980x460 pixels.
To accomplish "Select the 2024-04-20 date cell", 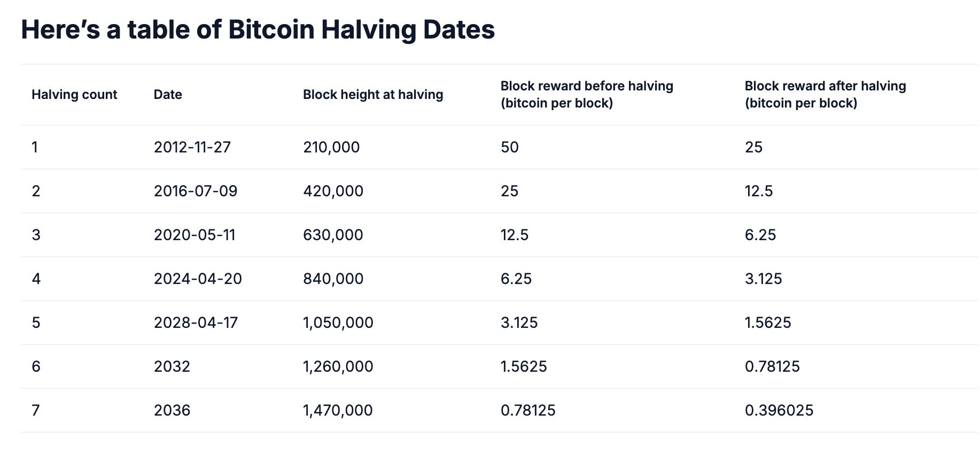I will pos(198,279).
